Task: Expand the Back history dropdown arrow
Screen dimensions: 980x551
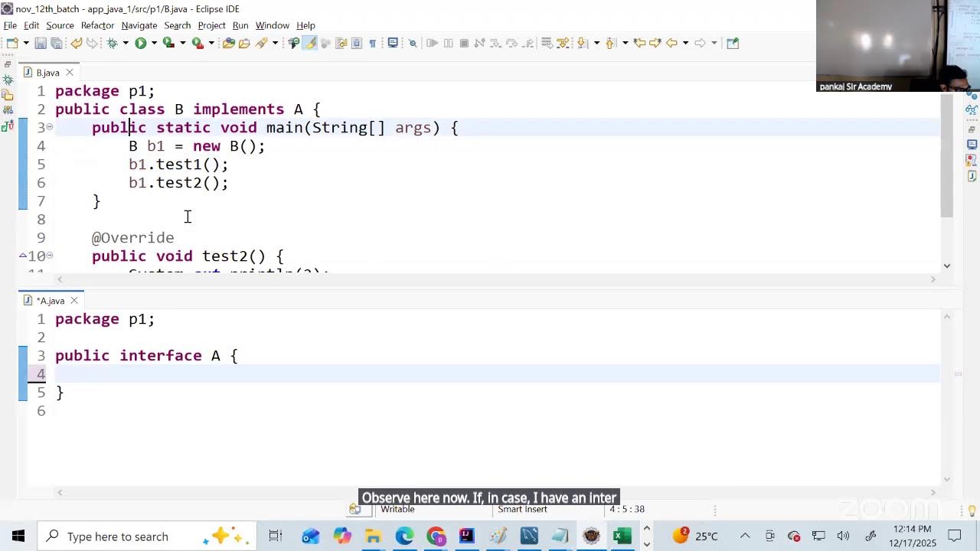Action: 685,43
